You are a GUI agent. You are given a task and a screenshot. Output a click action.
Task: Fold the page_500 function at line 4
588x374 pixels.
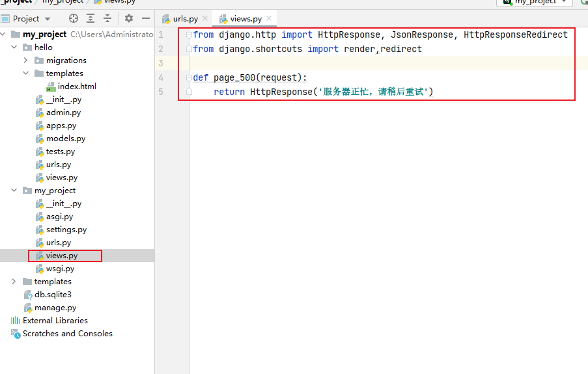point(189,77)
